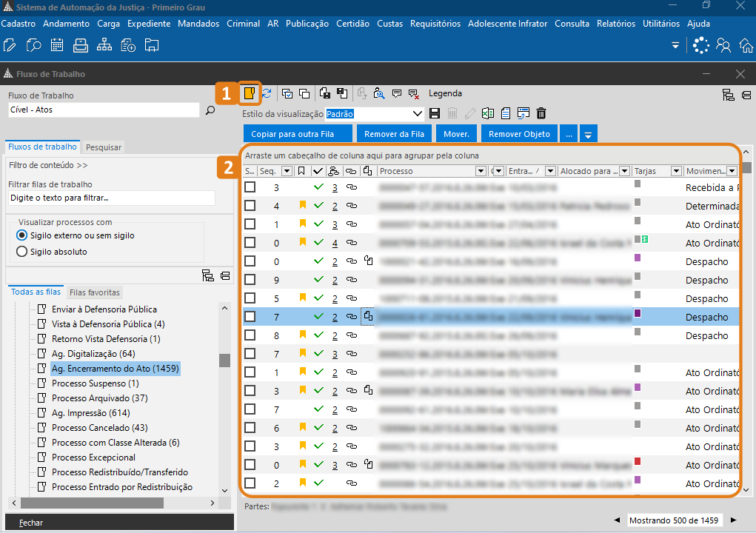Open the Tarjas column filter dropdown
Viewport: 756px width, 533px height.
click(677, 171)
